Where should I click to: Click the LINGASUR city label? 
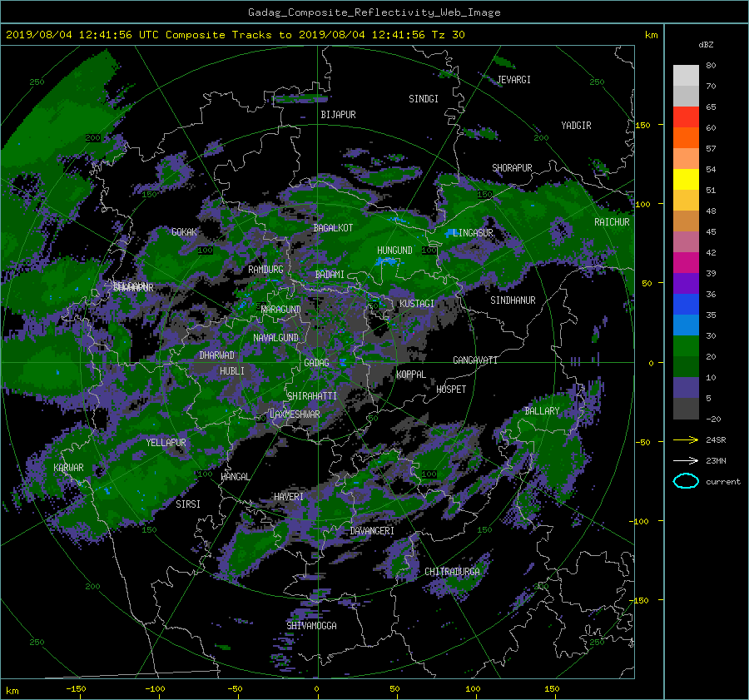pos(473,233)
